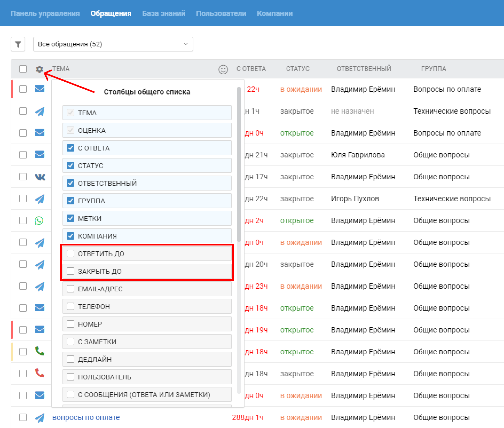This screenshot has width=504, height=428.
Task: Uncheck the МЕТКИ column checkbox
Action: point(70,218)
